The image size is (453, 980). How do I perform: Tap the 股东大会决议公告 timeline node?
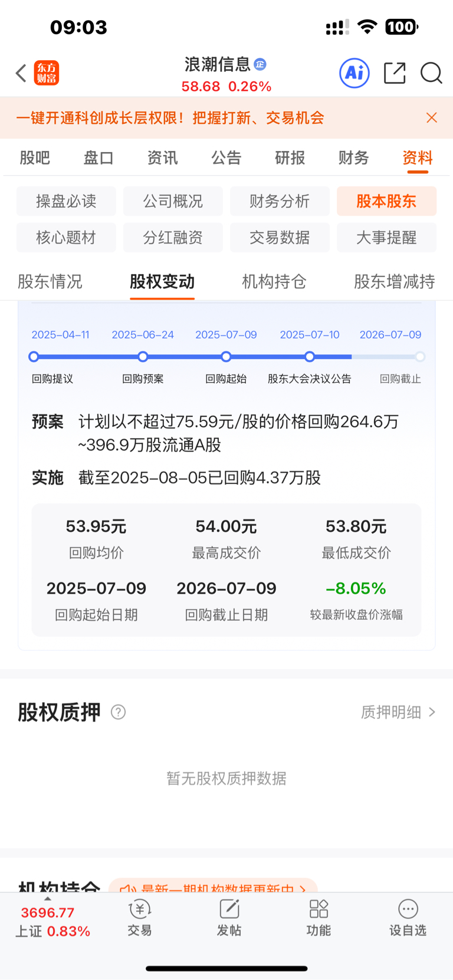click(x=310, y=357)
